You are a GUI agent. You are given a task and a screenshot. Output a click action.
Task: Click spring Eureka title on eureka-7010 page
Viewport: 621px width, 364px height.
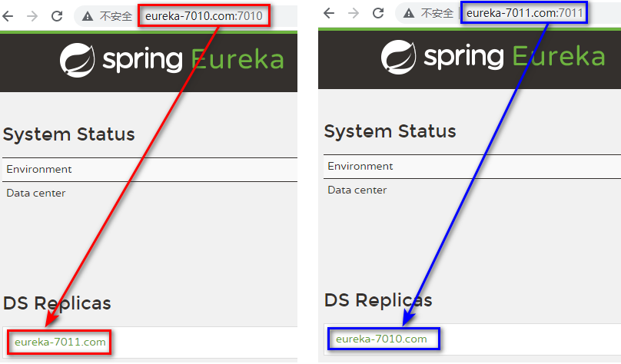click(193, 60)
